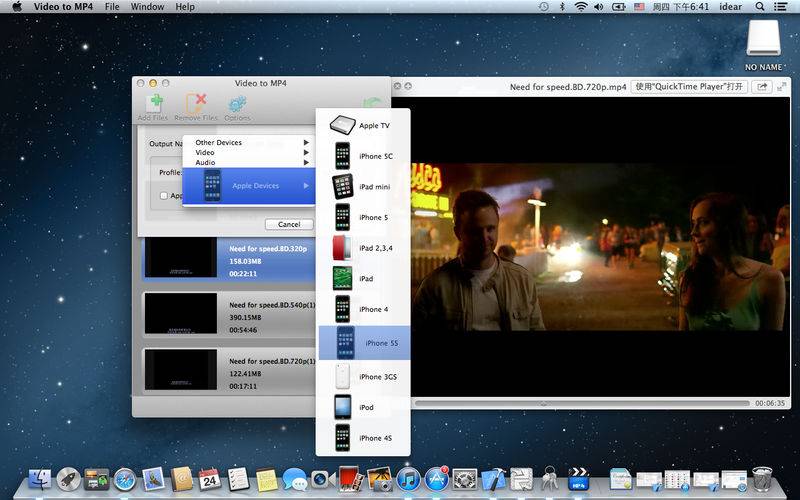Open the Options gear icon
The width and height of the screenshot is (800, 500).
pos(237,107)
